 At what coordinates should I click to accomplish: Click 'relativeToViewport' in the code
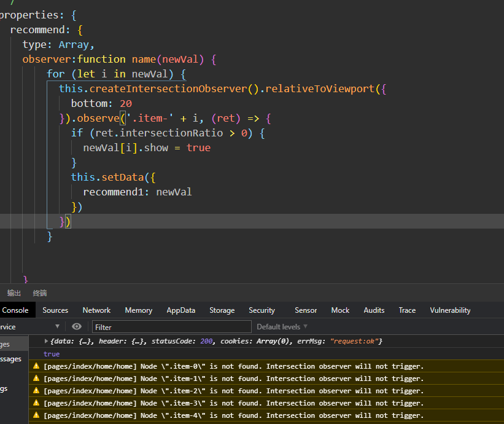(x=320, y=88)
